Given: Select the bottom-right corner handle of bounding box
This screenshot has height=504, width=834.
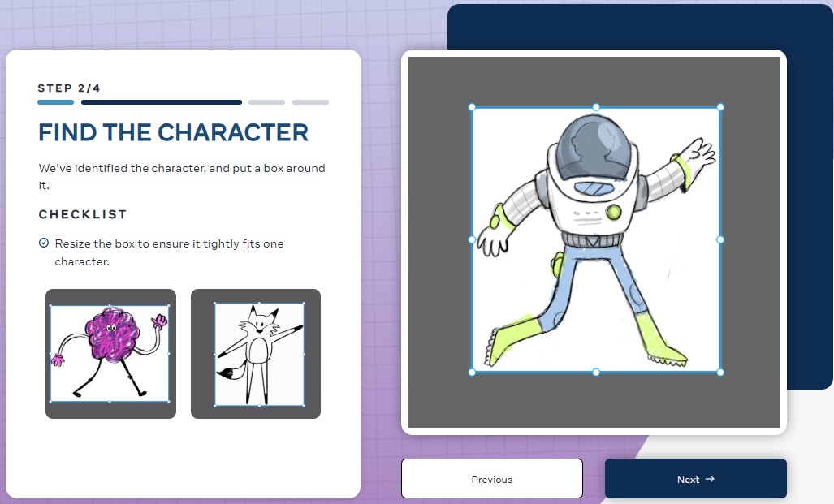Looking at the screenshot, I should click(x=720, y=373).
